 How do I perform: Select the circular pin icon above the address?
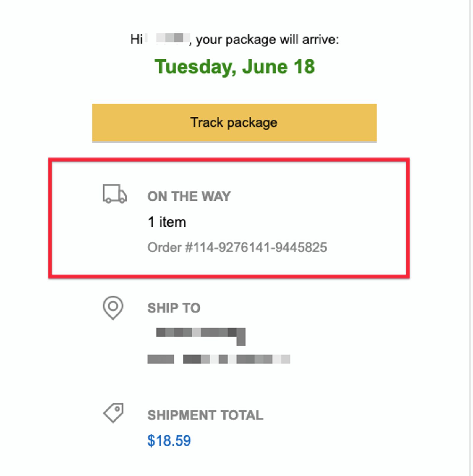click(x=112, y=308)
